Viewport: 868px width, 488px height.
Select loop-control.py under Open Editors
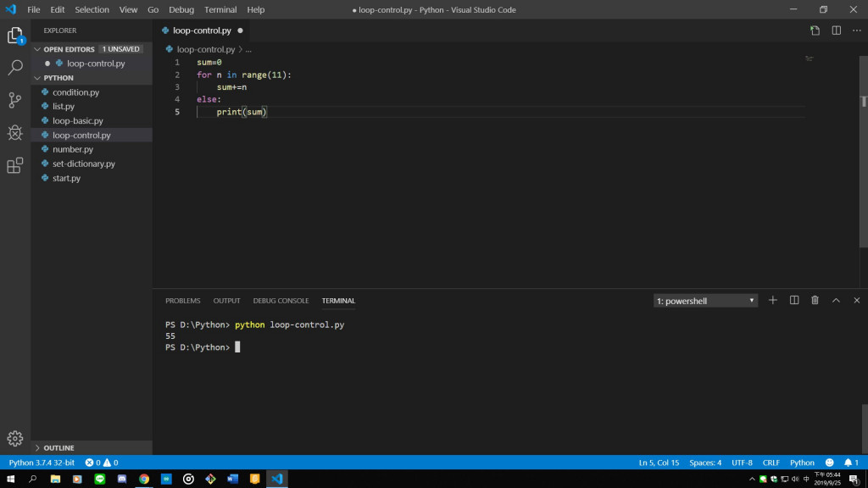92,63
